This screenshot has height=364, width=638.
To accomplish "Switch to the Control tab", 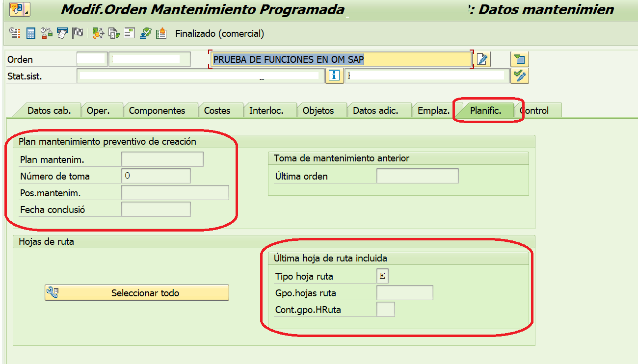I will [x=536, y=110].
